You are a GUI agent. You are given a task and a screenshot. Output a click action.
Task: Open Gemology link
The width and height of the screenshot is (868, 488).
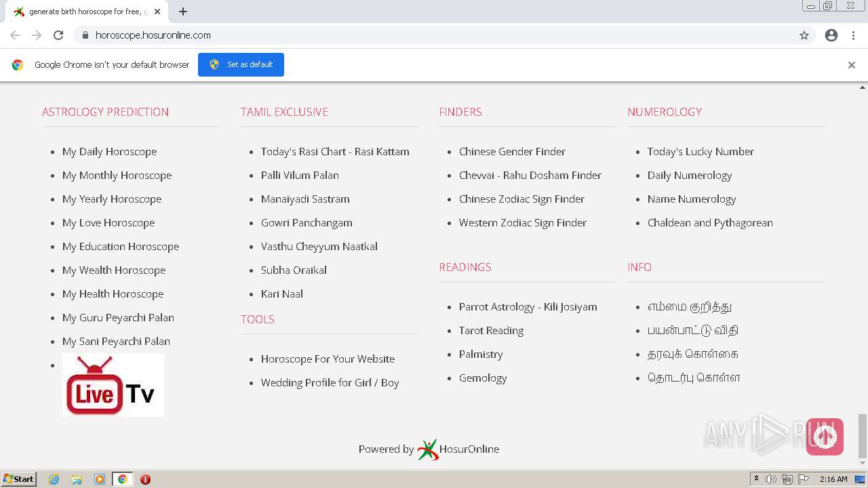[483, 378]
